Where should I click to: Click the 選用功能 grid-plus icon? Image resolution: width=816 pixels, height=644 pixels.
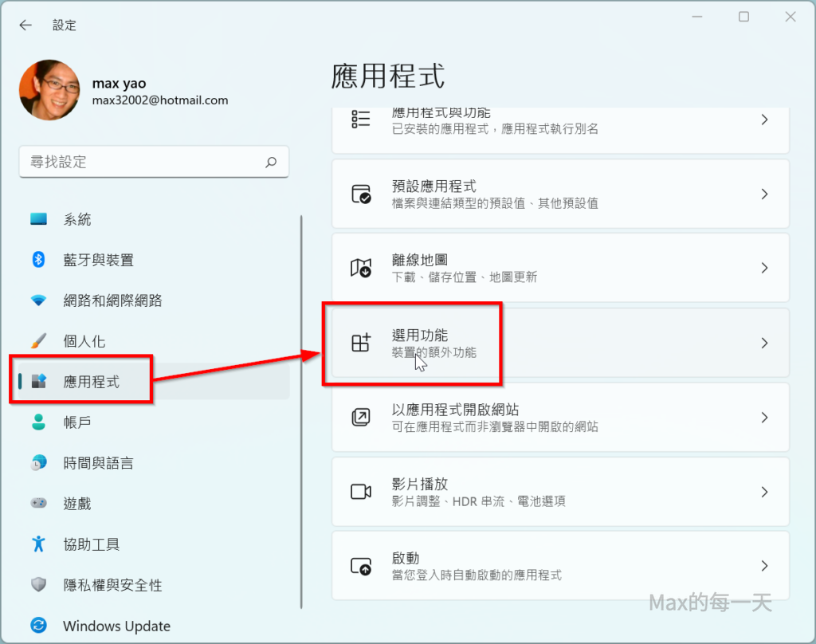[x=361, y=343]
